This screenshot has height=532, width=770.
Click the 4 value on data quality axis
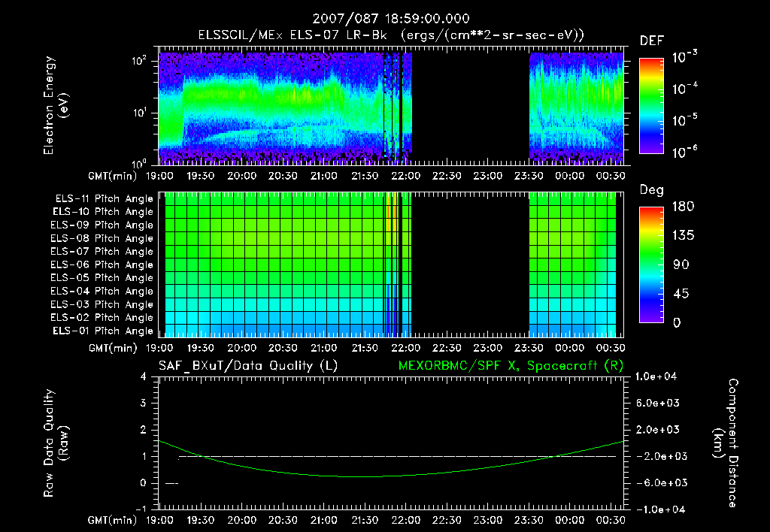coord(143,377)
